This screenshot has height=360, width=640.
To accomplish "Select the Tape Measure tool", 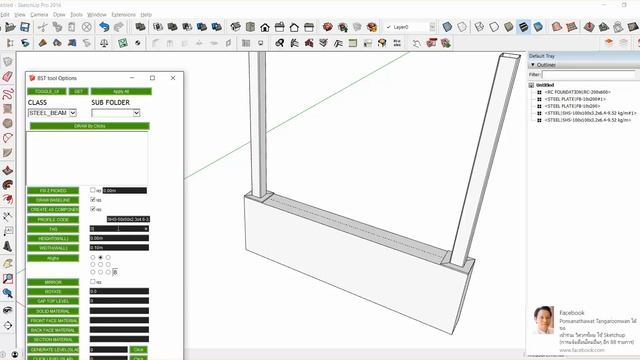I will pyautogui.click(x=8, y=216).
